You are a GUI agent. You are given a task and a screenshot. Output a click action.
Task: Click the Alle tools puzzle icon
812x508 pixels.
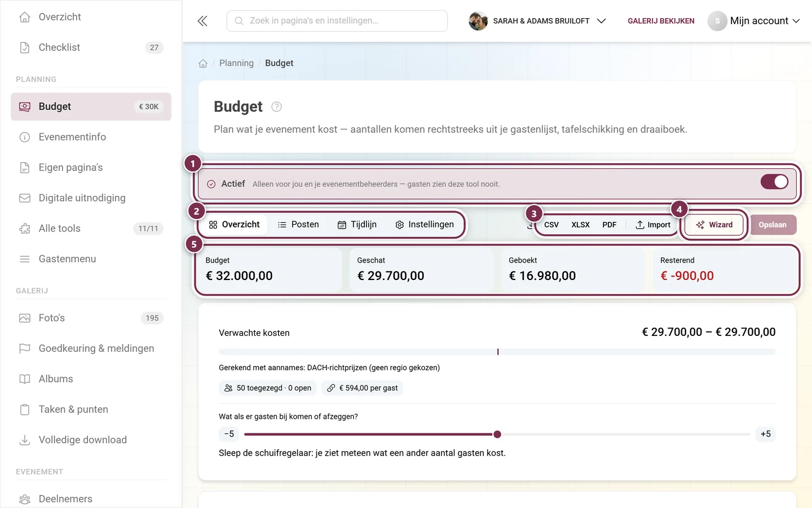pyautogui.click(x=25, y=229)
